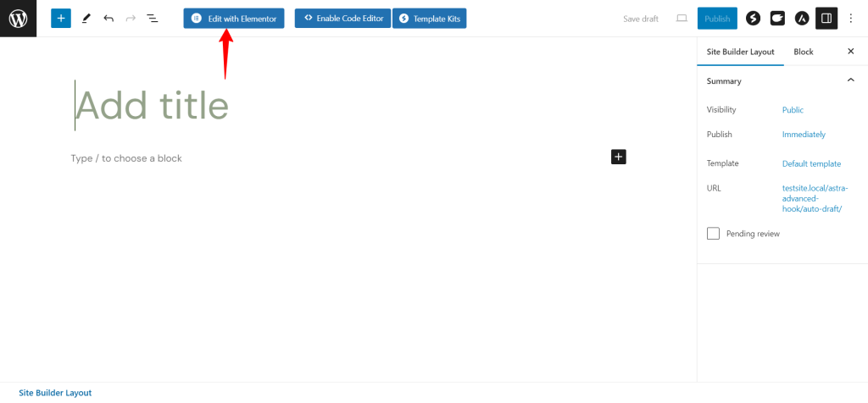Check the Pending review checkbox
868x403 pixels.
(x=713, y=234)
